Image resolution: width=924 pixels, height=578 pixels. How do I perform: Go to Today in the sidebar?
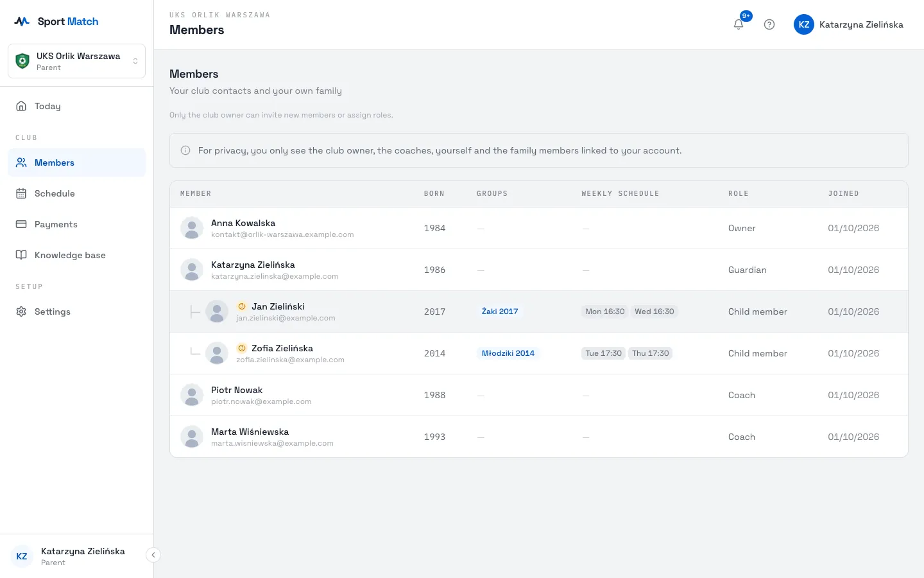click(x=77, y=106)
